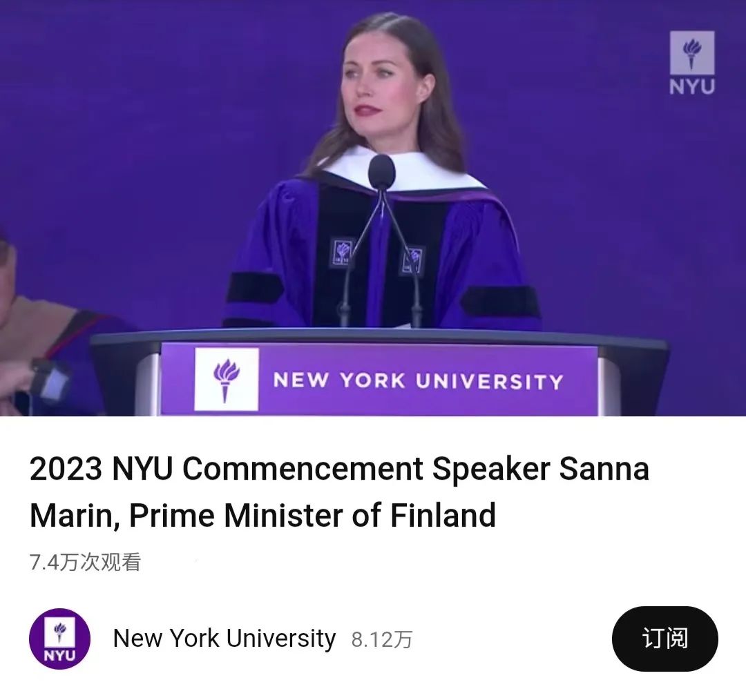Click the right torch emblem on gown
This screenshot has height=700, width=746.
pyautogui.click(x=413, y=260)
